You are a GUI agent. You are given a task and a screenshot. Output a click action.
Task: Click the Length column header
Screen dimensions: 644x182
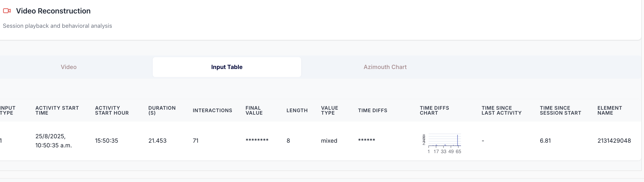297,111
